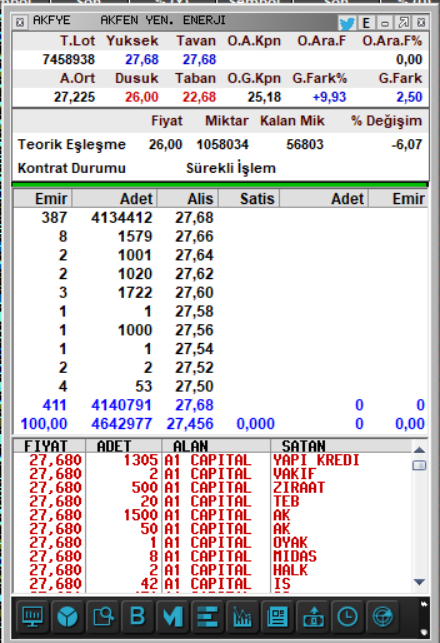
Task: Select bid price 27,68 with 387 orders
Action: [194, 217]
